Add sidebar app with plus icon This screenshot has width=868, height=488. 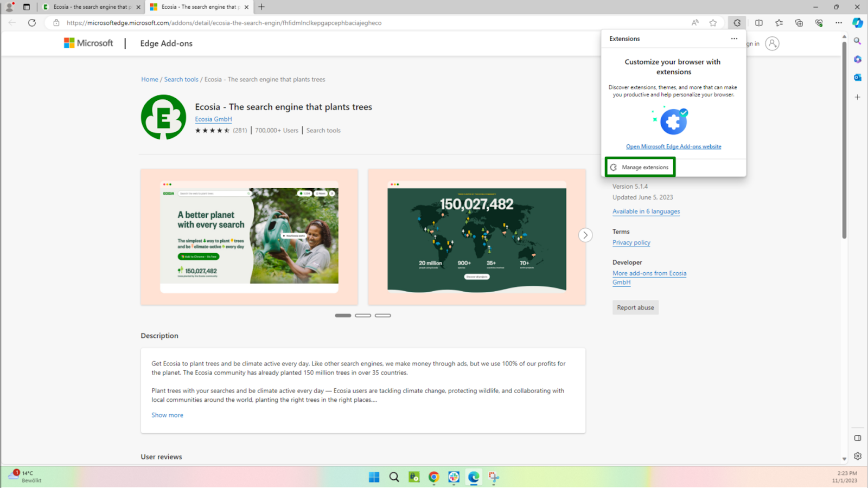(x=857, y=97)
